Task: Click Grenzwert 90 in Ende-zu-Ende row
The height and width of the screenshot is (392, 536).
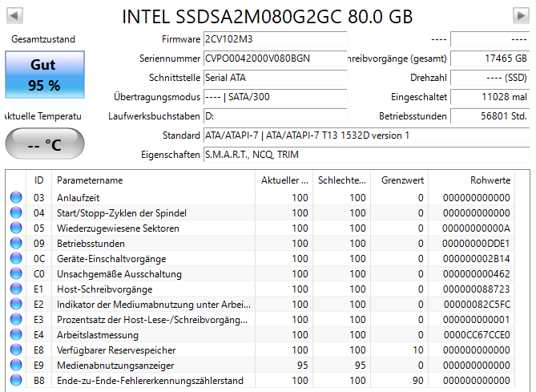Action: pos(418,381)
